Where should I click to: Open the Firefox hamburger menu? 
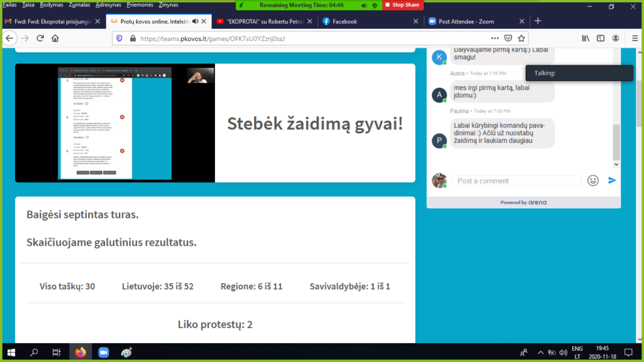point(635,38)
